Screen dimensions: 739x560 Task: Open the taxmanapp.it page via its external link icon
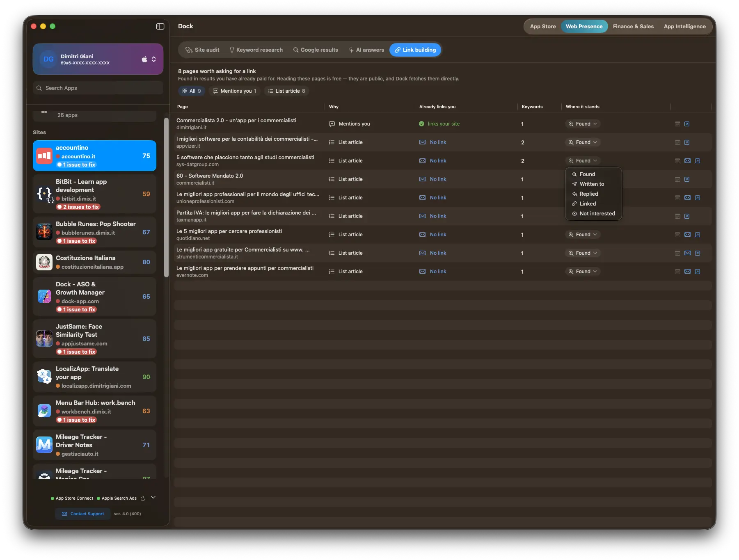point(687,216)
